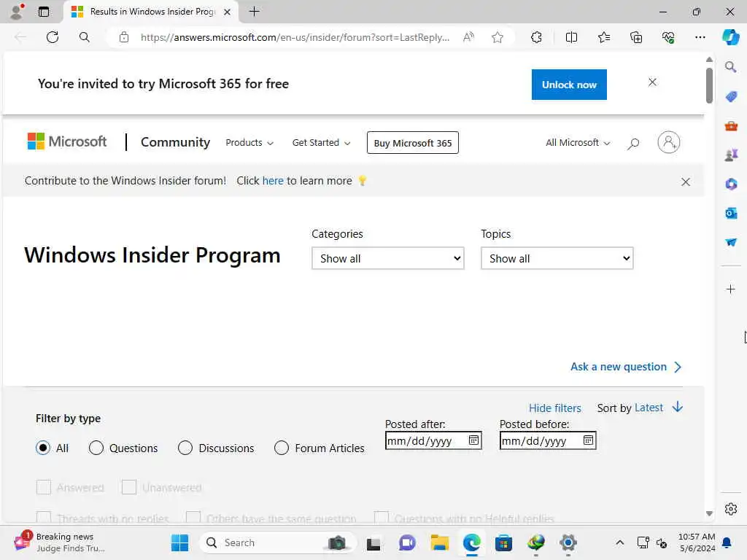Click the Posted after date field
747x560 pixels.
pyautogui.click(x=433, y=440)
